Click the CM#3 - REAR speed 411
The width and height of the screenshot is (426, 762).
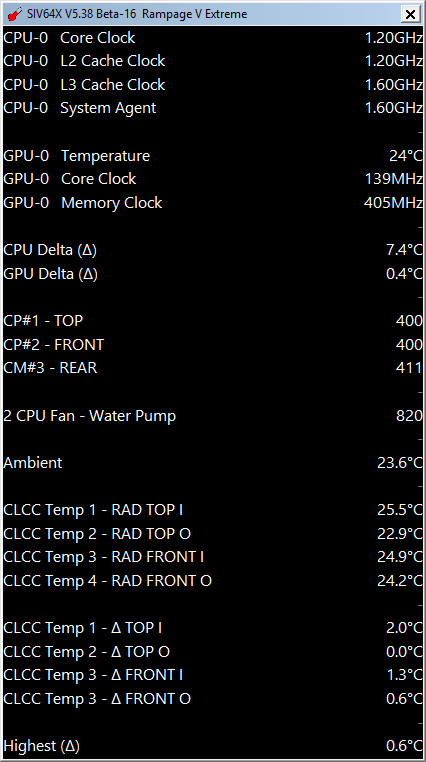tap(409, 368)
